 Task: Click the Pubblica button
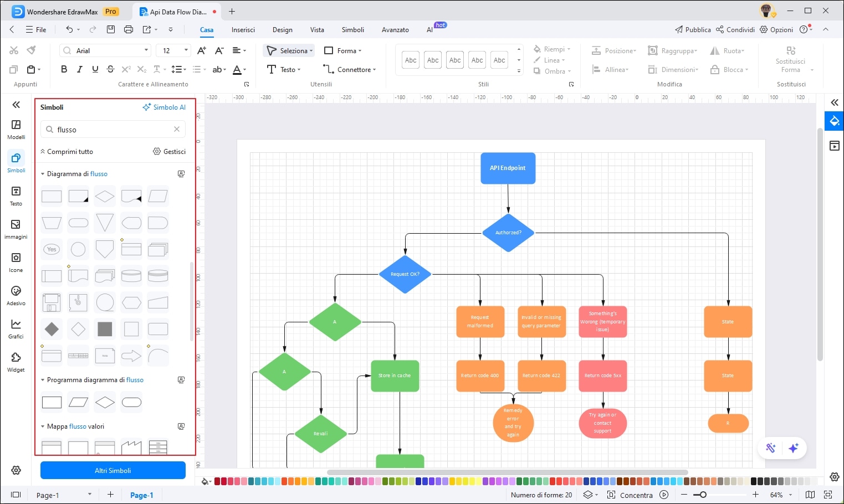[x=693, y=30]
